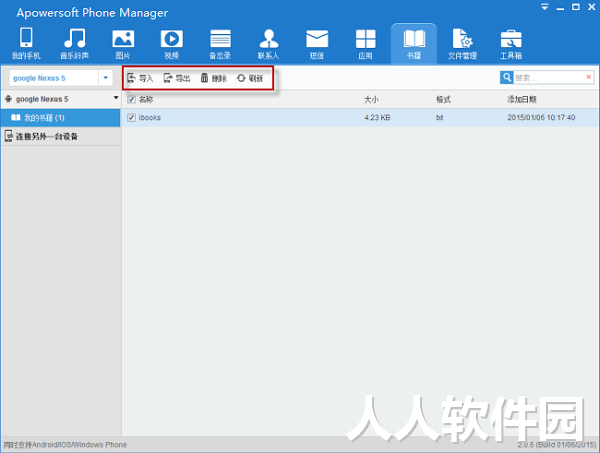600x453 pixels.
Task: Click the Refresh (刷新) button
Action: click(250, 78)
